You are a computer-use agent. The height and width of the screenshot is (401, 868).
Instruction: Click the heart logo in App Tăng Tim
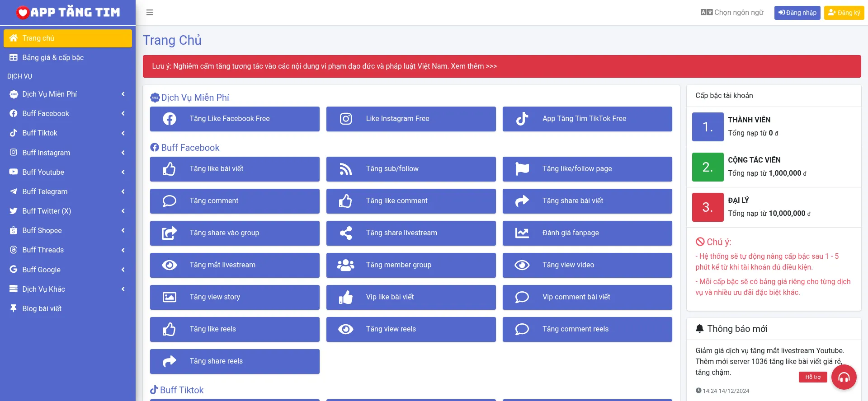(x=23, y=13)
